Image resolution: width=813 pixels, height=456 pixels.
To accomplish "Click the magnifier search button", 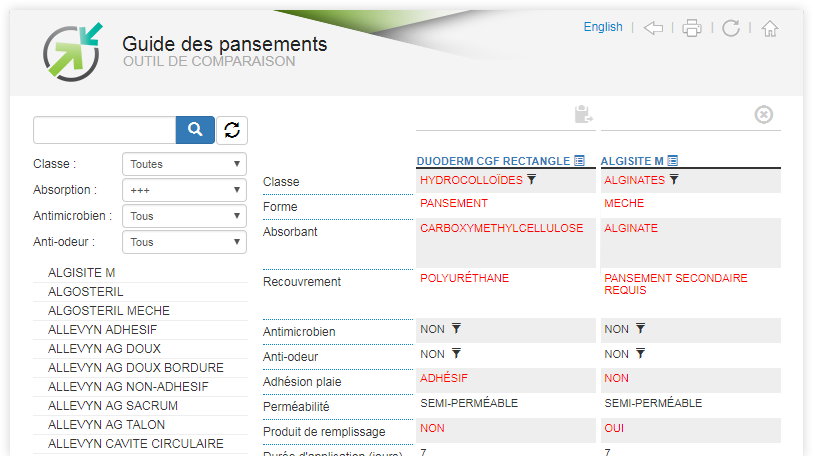I will click(x=195, y=130).
